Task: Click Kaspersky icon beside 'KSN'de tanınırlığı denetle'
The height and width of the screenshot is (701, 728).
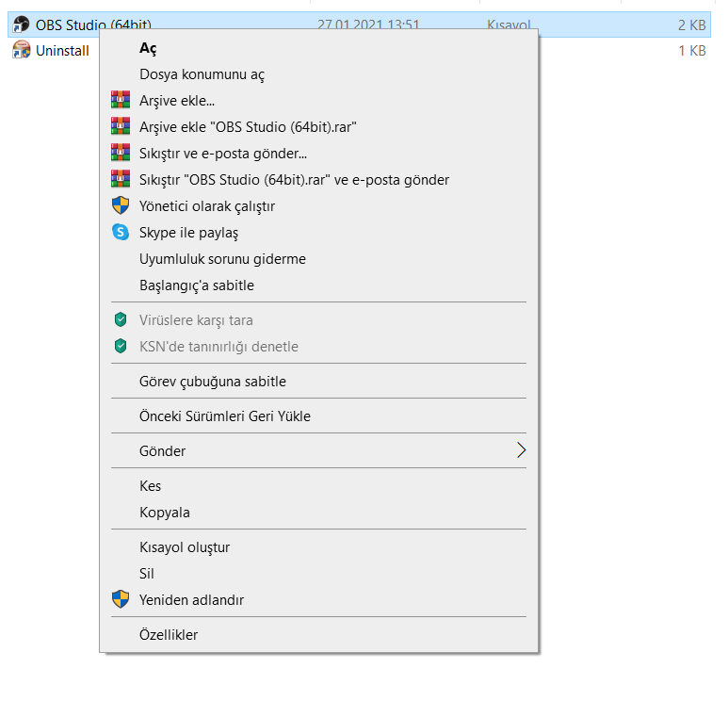Action: click(x=121, y=346)
